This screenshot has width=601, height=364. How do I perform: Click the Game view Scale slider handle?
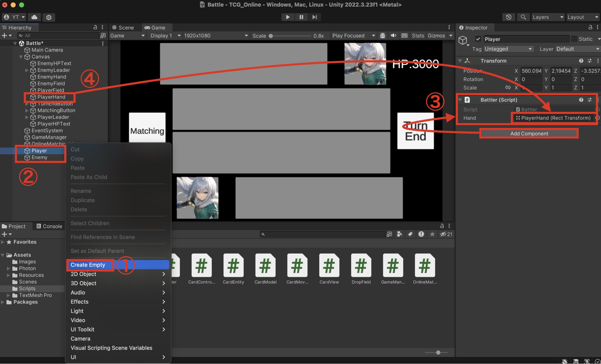pos(271,36)
